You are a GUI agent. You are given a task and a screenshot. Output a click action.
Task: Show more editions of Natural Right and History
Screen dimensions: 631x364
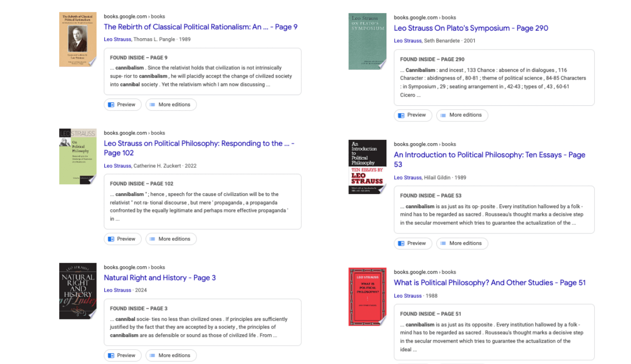coord(171,356)
